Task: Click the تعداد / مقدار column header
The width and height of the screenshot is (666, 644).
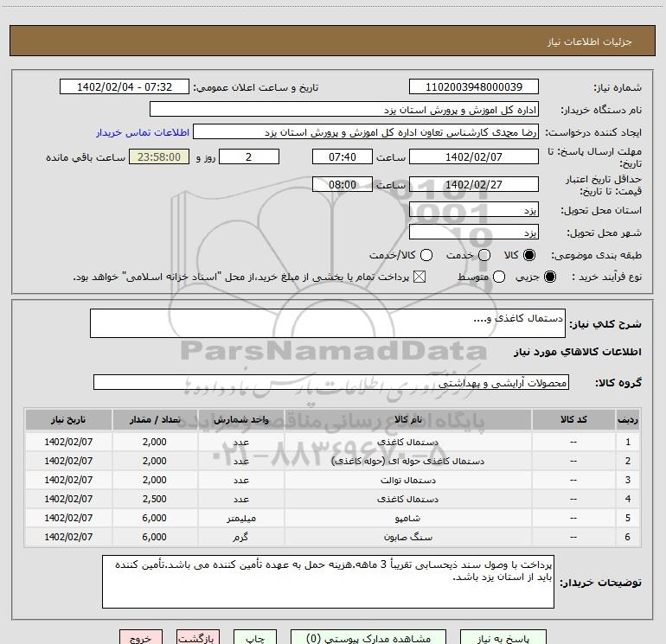Action: 155,420
